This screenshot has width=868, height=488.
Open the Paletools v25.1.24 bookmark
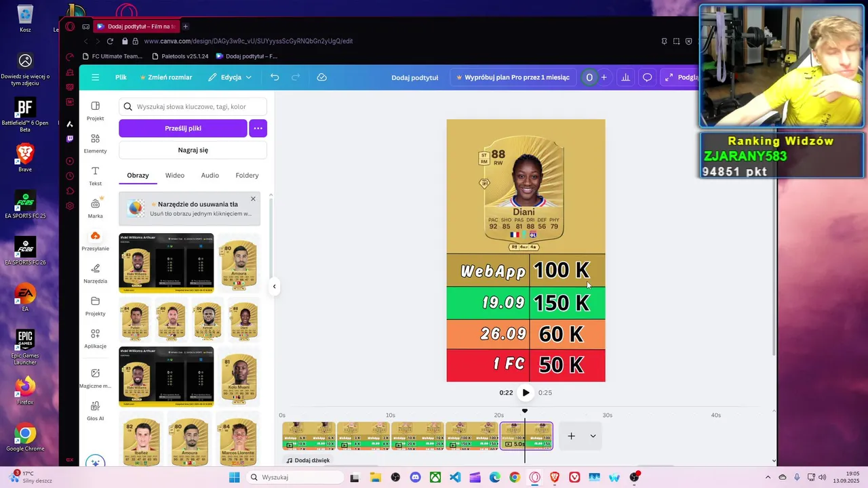tap(180, 56)
